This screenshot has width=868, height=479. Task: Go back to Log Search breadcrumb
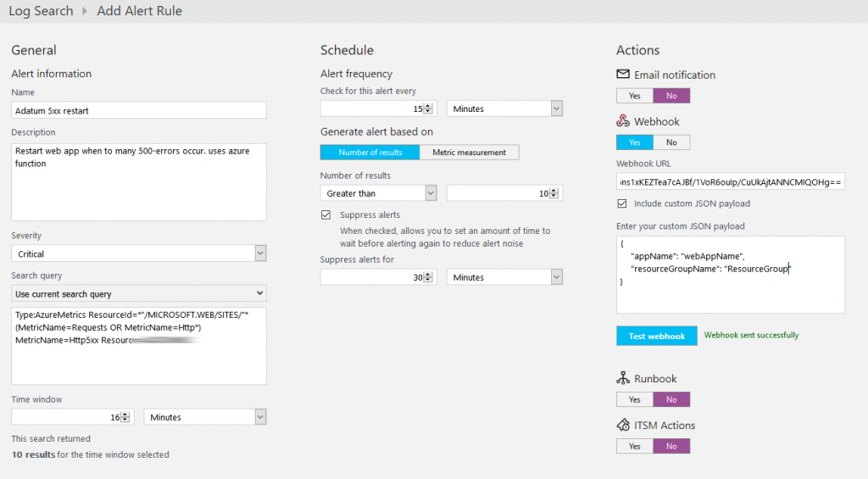(41, 11)
